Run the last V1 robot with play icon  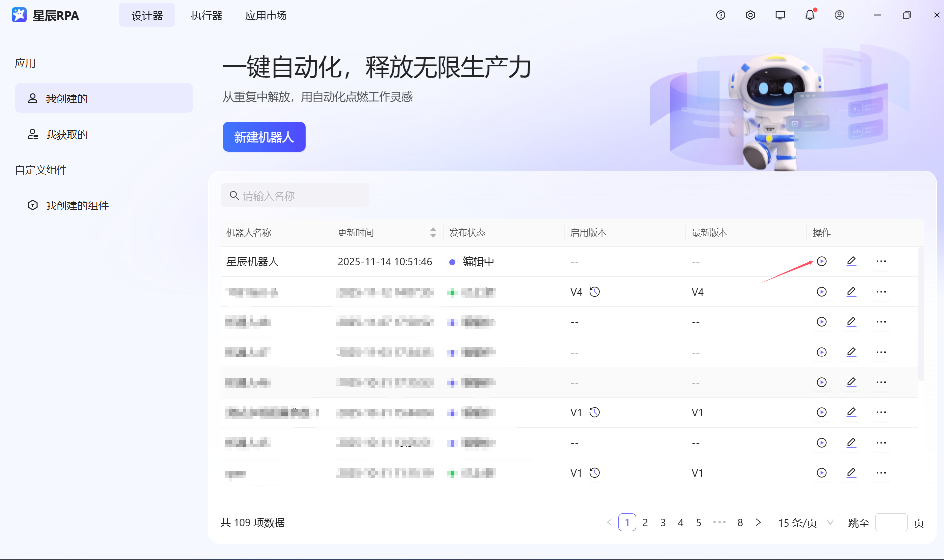(x=822, y=473)
